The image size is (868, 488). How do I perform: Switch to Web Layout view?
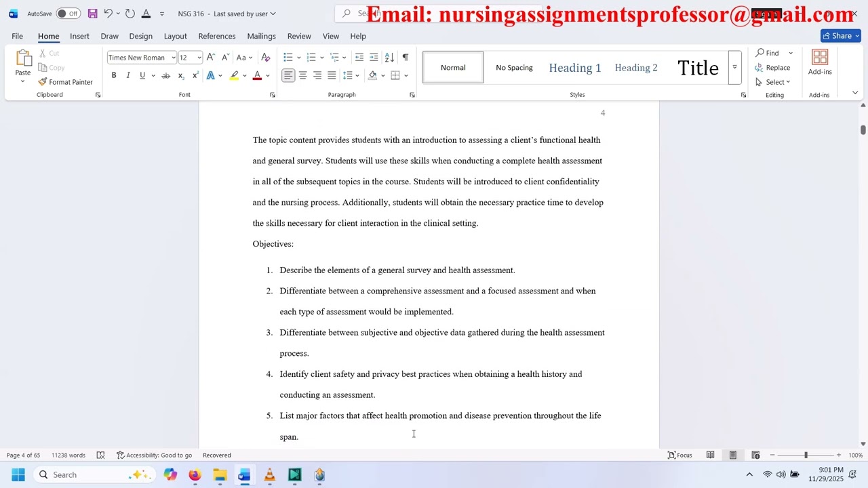[x=755, y=455]
